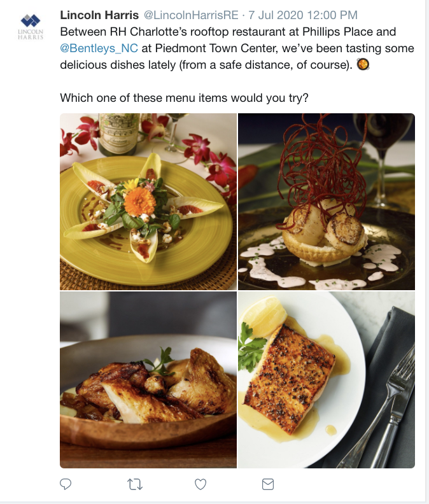This screenshot has height=504, width=429.
Task: Click the food emoji in the tweet
Action: click(x=363, y=64)
